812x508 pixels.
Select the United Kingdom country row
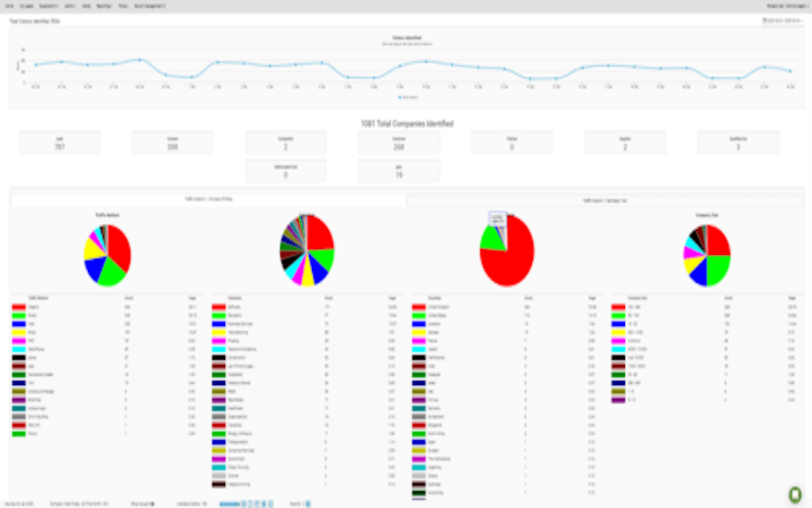click(507, 306)
